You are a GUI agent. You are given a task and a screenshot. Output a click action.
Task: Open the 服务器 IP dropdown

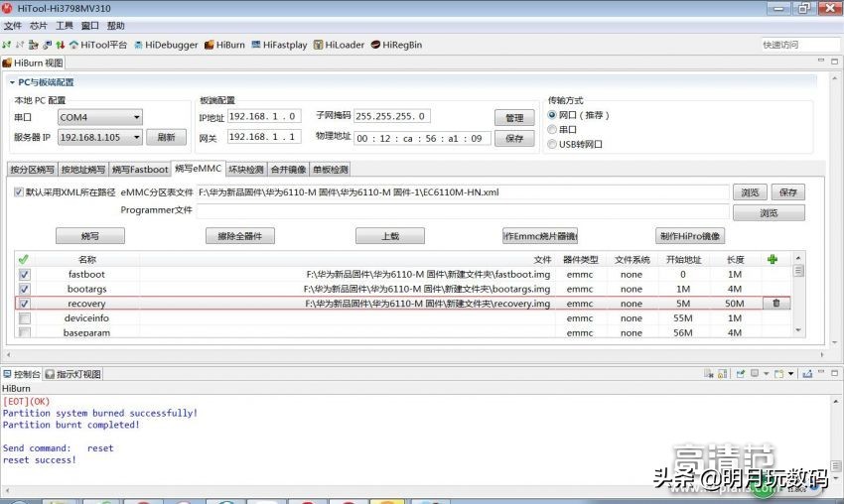pyautogui.click(x=100, y=137)
